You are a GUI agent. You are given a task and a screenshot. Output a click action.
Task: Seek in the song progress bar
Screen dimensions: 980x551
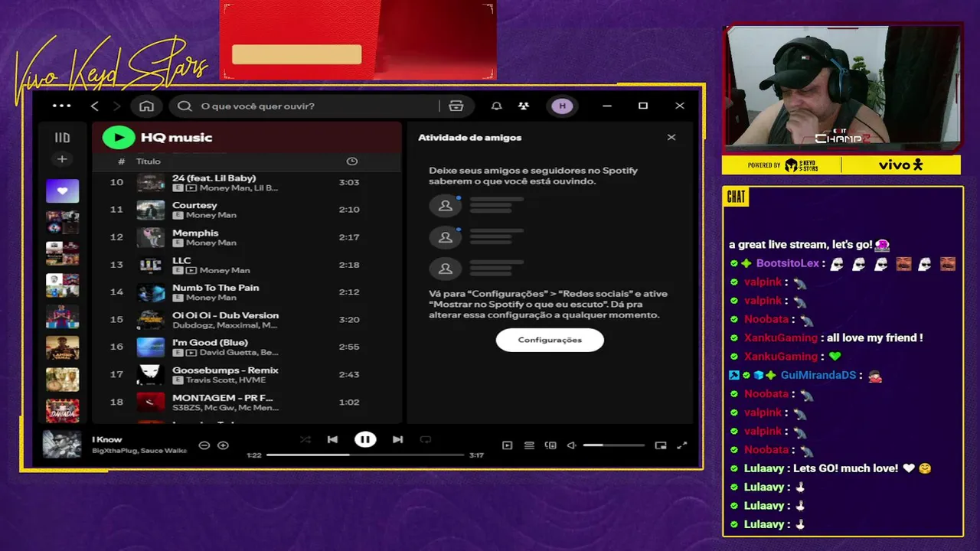pyautogui.click(x=365, y=455)
